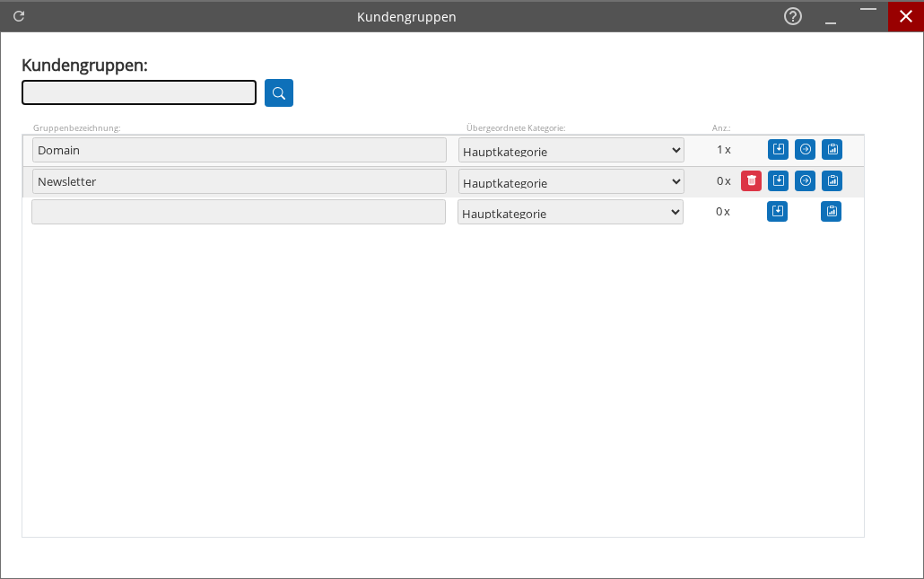The height and width of the screenshot is (579, 924).
Task: Save the empty new group row
Action: click(x=777, y=212)
